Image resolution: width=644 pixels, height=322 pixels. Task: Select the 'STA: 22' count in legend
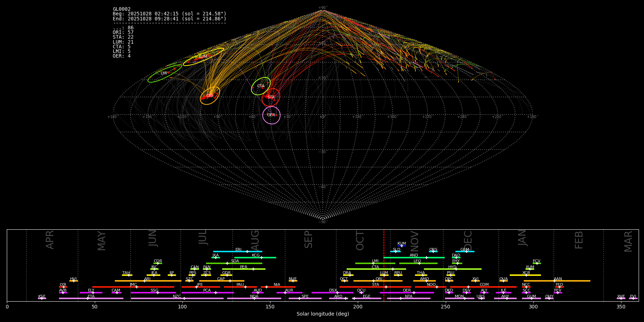(123, 37)
